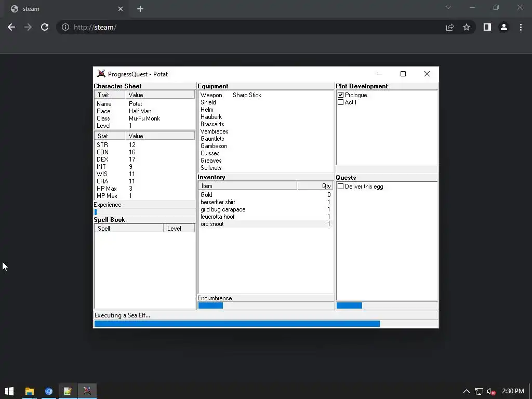The width and height of the screenshot is (532, 399).
Task: Open the site information icon
Action: pos(65,27)
